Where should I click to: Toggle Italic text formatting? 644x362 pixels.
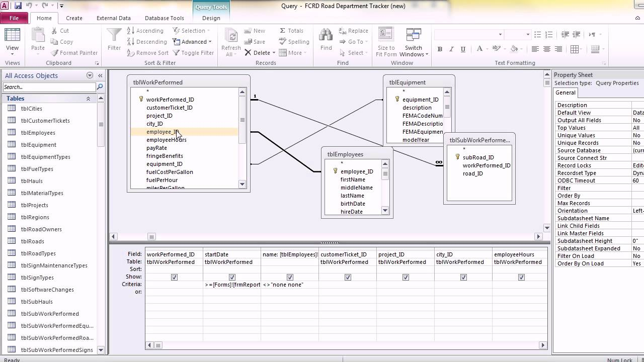pos(451,49)
